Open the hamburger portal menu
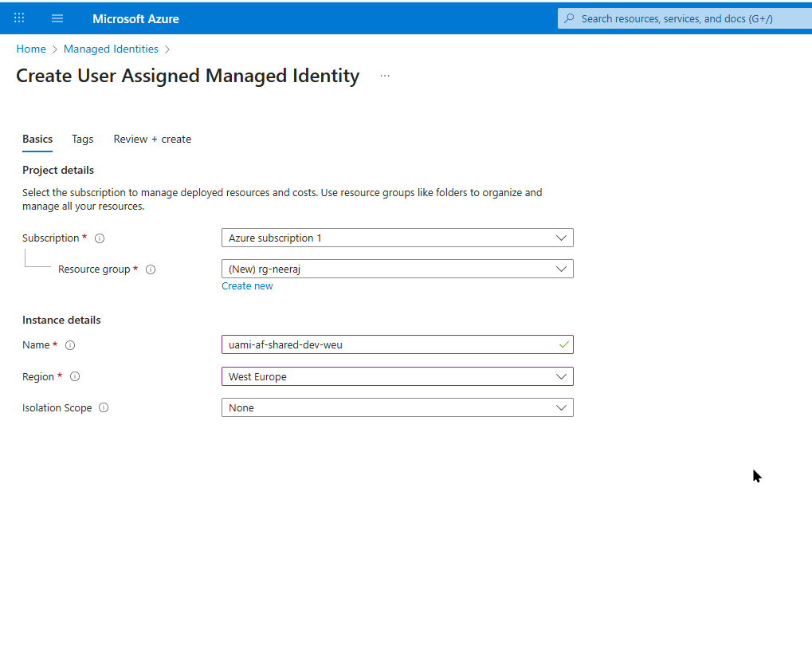Screen dimensions: 812x649 click(57, 18)
